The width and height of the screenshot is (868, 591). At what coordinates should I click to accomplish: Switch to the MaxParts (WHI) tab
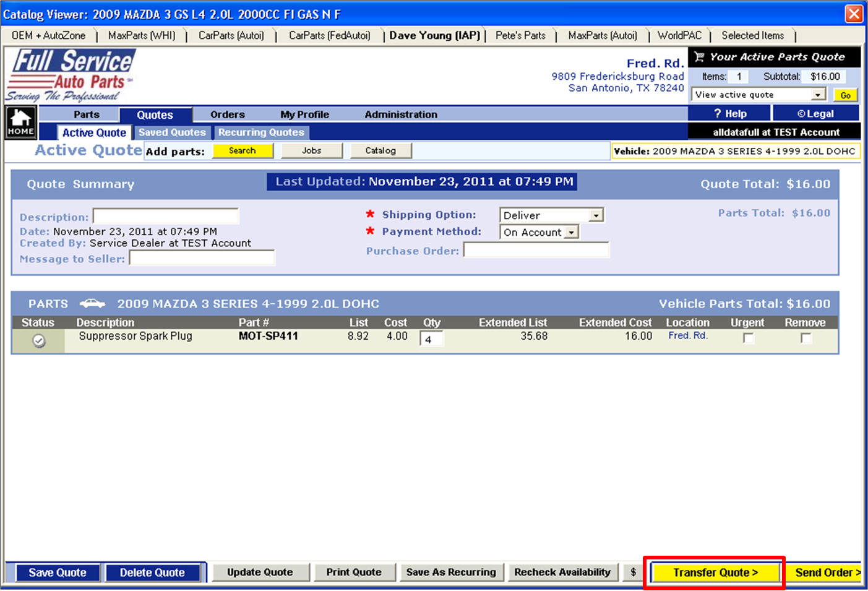coord(142,36)
